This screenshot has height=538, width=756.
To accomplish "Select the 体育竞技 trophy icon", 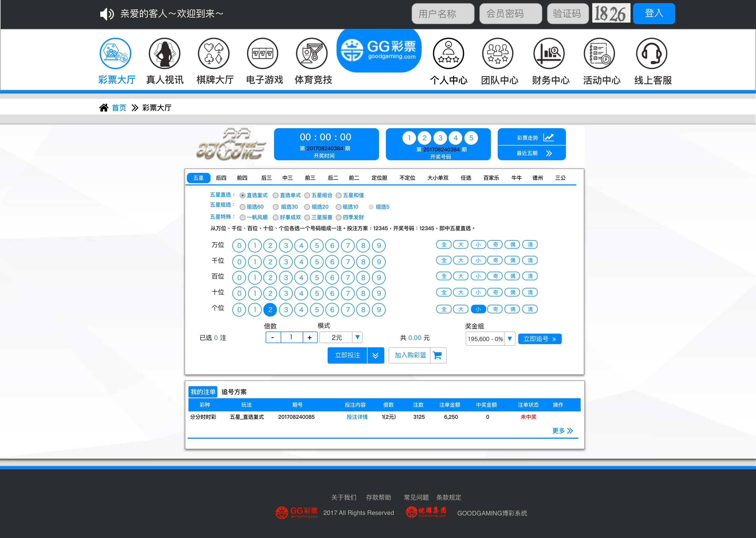I will (312, 53).
